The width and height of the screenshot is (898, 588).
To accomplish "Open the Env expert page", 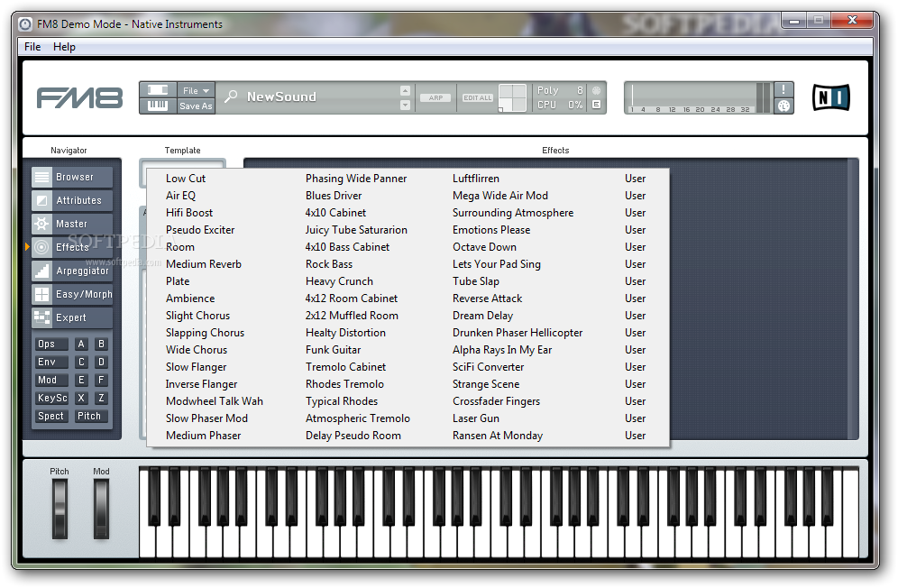I will pyautogui.click(x=51, y=363).
